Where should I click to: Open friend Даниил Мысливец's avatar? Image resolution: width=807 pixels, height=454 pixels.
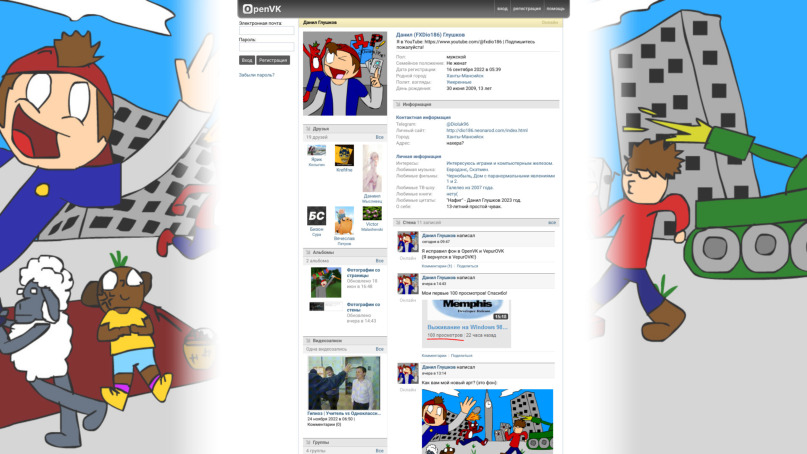[372, 168]
